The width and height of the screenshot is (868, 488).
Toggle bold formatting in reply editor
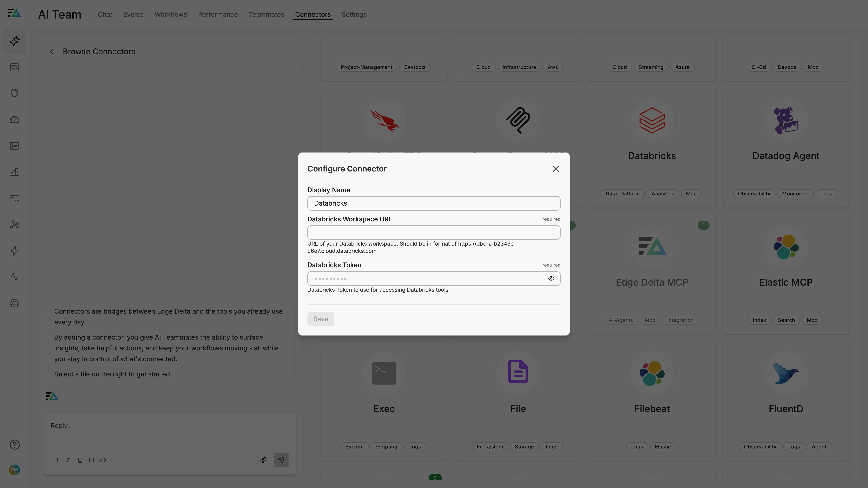(x=56, y=460)
